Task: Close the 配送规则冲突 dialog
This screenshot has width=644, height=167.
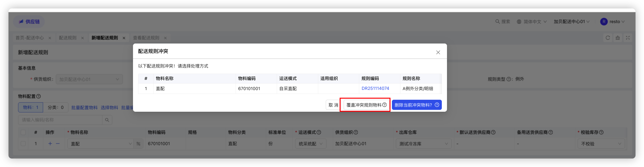Action: [438, 52]
